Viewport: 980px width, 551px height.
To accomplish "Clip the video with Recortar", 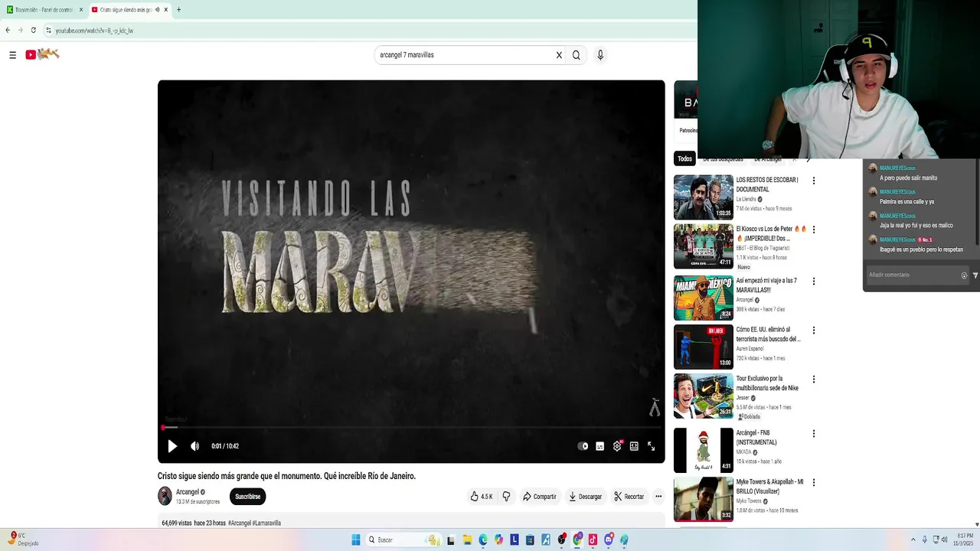I will tap(629, 497).
